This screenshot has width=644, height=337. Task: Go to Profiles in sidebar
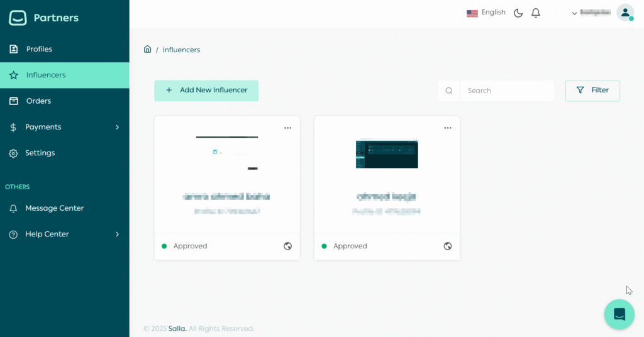coord(39,49)
